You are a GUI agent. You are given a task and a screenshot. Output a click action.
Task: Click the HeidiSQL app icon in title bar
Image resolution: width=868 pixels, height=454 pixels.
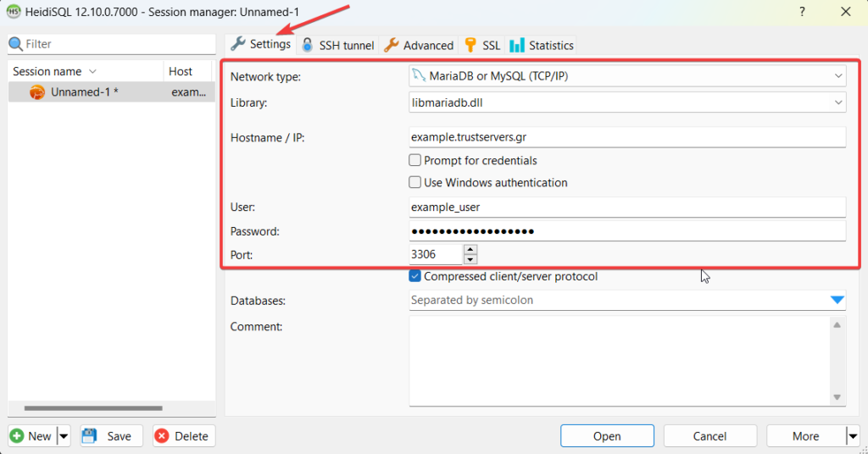(x=14, y=12)
